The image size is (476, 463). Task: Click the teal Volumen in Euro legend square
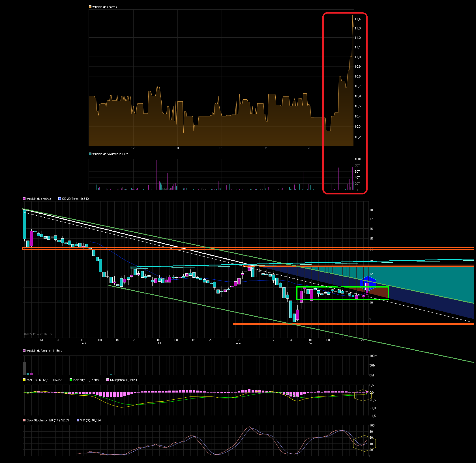(90, 154)
